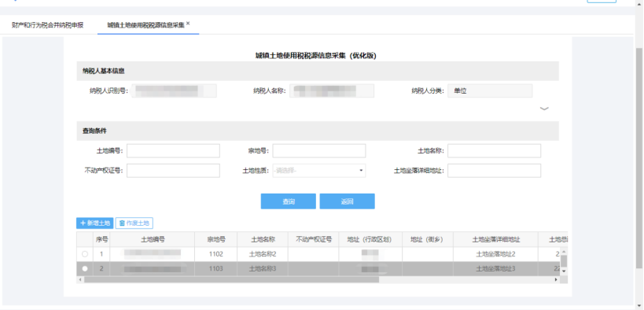Select 城镇土地使用税税源信息采集 tab
The height and width of the screenshot is (310, 644).
click(x=145, y=25)
